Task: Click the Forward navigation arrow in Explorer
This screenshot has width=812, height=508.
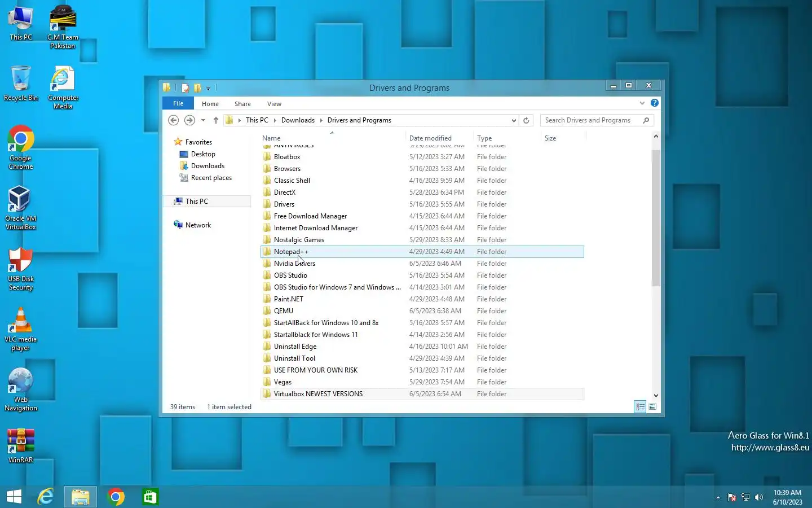Action: point(189,120)
